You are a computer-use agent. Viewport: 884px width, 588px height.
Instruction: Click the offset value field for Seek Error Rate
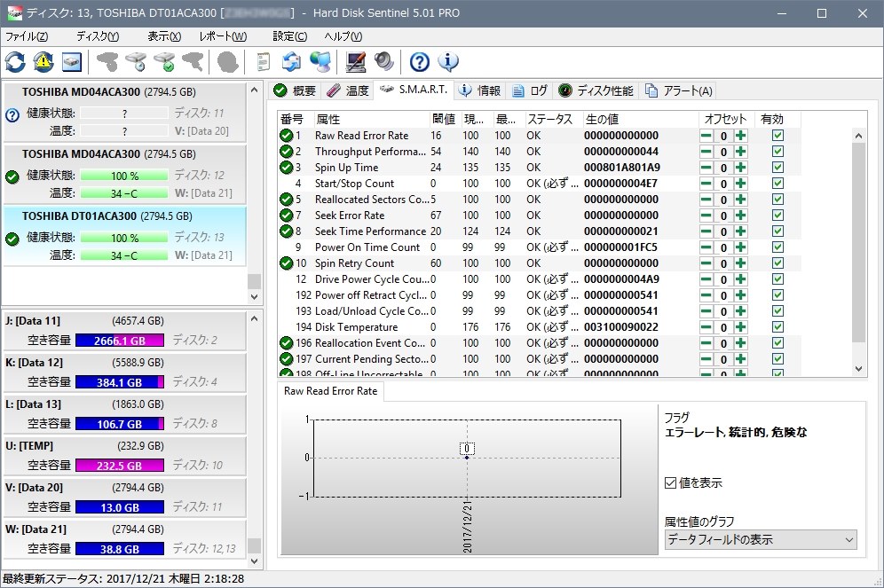pyautogui.click(x=723, y=216)
